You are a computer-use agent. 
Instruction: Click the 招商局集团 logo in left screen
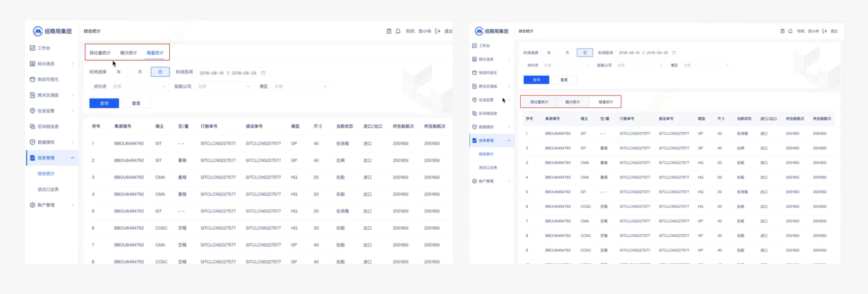tap(52, 31)
